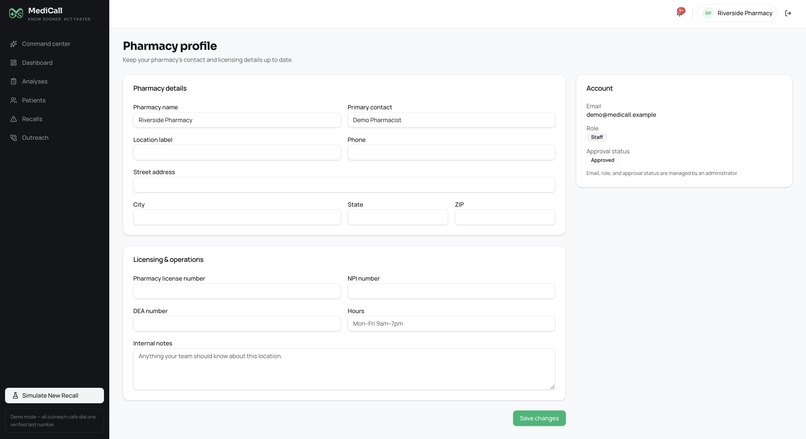
Task: Click the Recalls warning triangle icon
Action: click(x=13, y=119)
